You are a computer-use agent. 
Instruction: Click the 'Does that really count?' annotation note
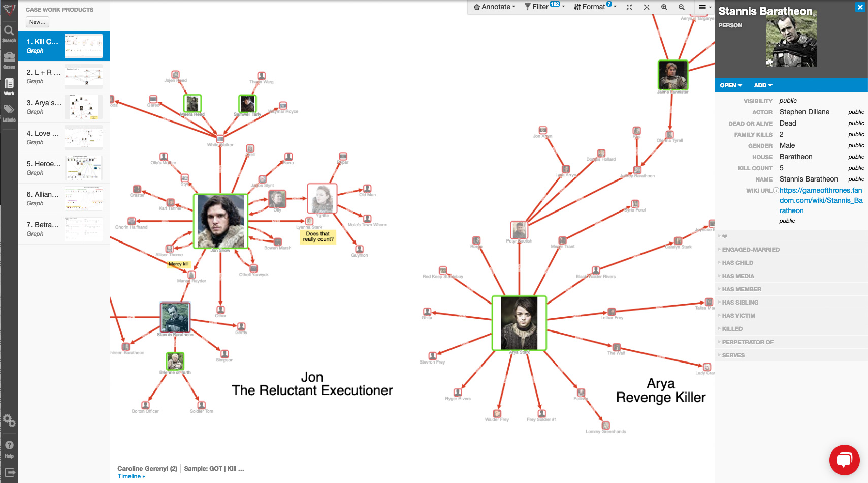[x=318, y=236]
